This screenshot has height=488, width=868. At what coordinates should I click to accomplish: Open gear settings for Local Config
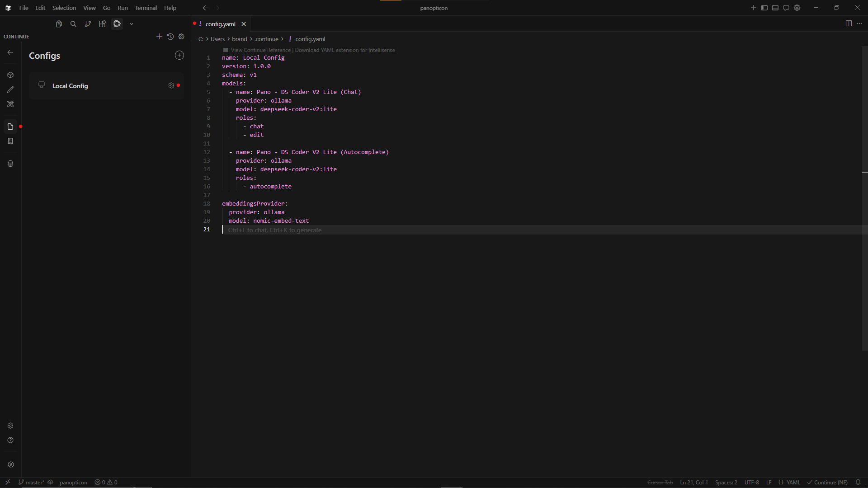pyautogui.click(x=171, y=85)
